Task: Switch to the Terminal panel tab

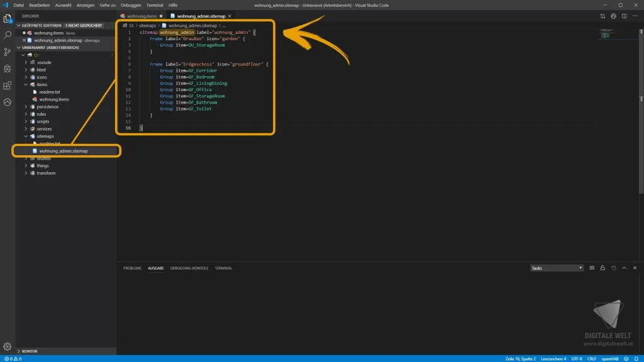Action: pos(223,268)
